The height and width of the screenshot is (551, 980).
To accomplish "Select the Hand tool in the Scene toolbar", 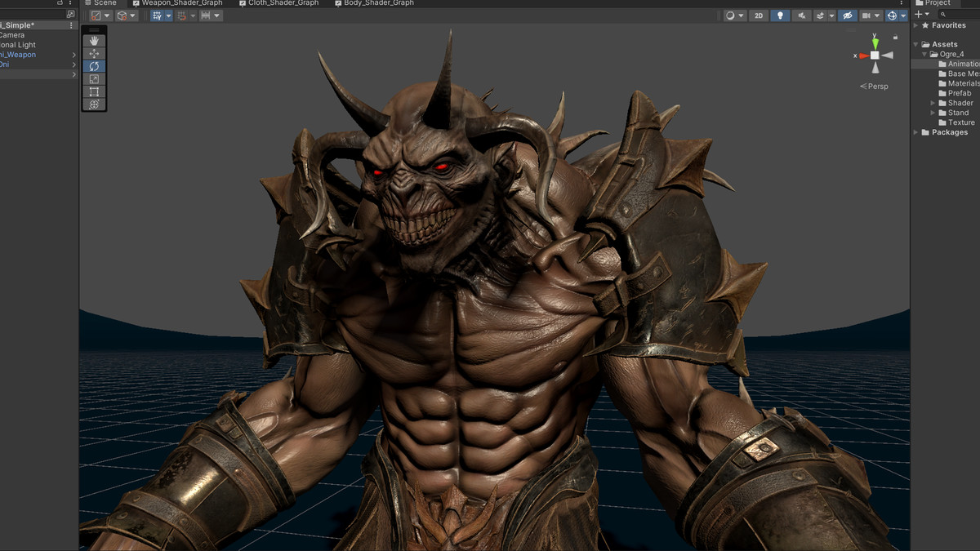I will point(93,39).
